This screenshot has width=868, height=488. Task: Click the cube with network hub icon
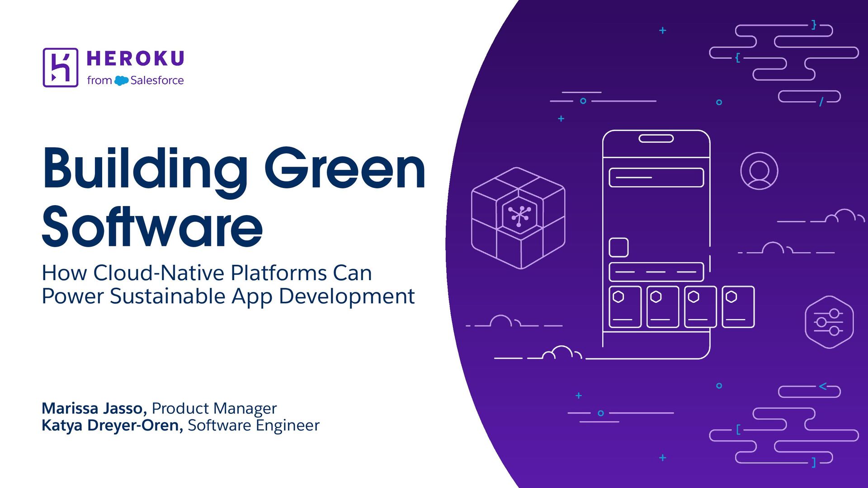[x=518, y=218]
